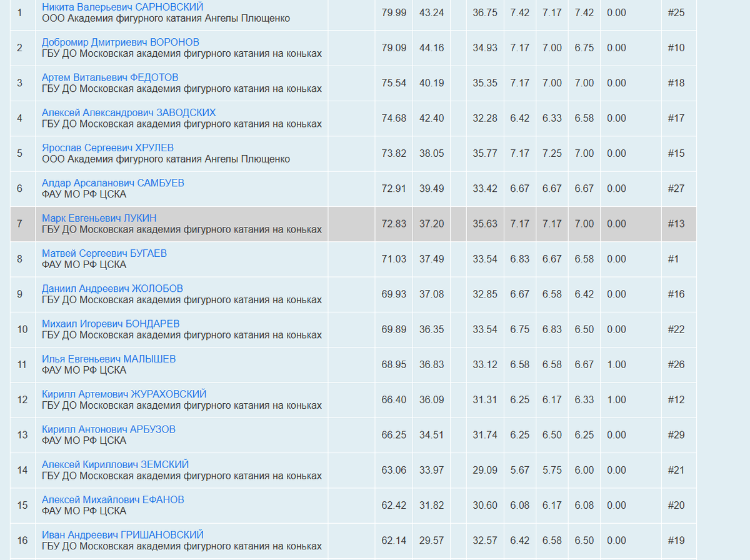Select technical score 44.16

point(432,47)
